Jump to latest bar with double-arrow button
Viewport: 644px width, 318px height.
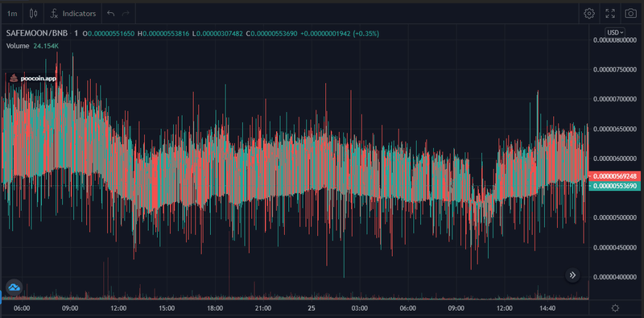(572, 275)
